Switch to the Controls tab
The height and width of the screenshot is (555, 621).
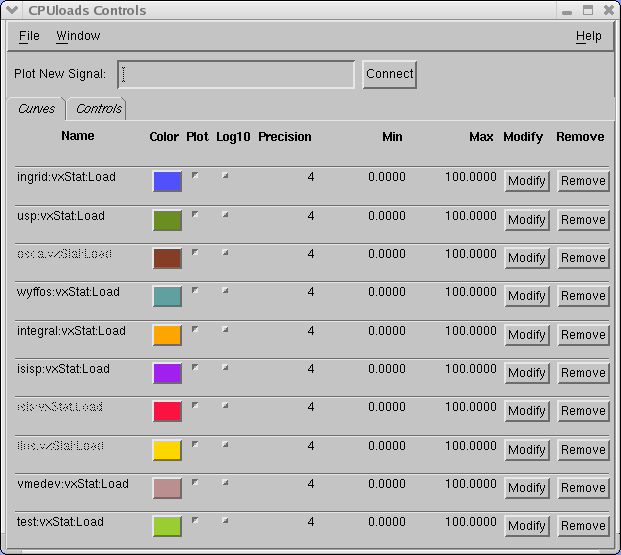point(97,109)
